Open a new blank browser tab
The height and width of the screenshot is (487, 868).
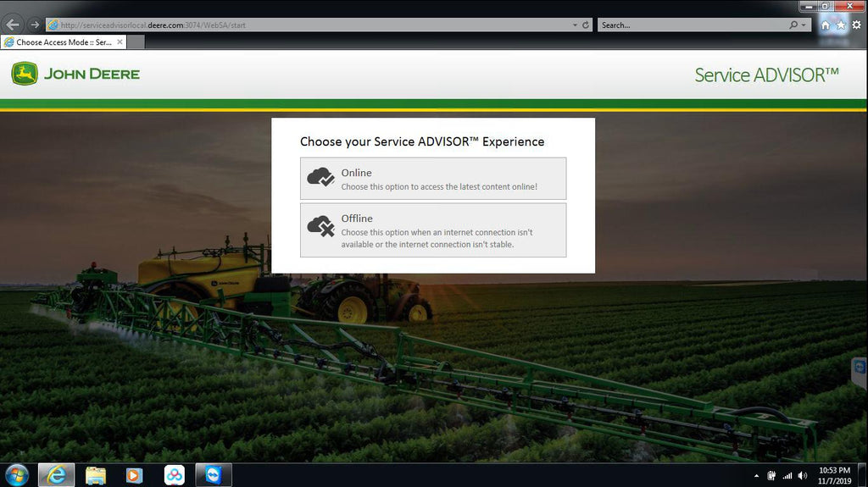point(136,42)
